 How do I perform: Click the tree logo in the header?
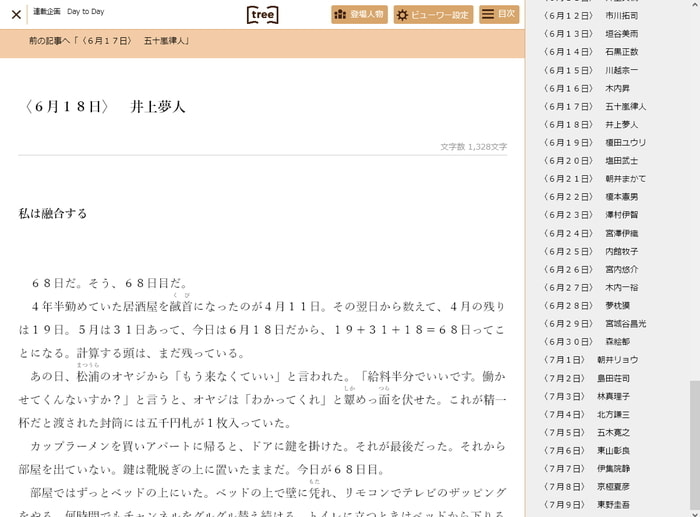coord(262,15)
